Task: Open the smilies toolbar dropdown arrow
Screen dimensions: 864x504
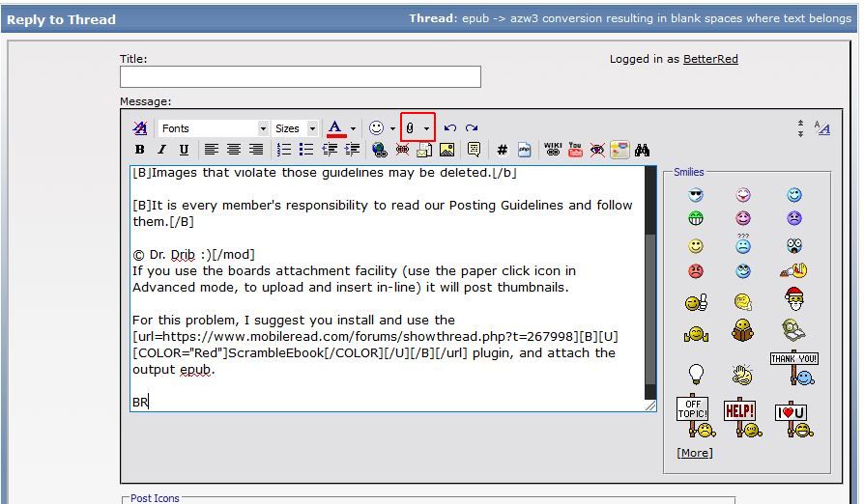Action: tap(393, 128)
